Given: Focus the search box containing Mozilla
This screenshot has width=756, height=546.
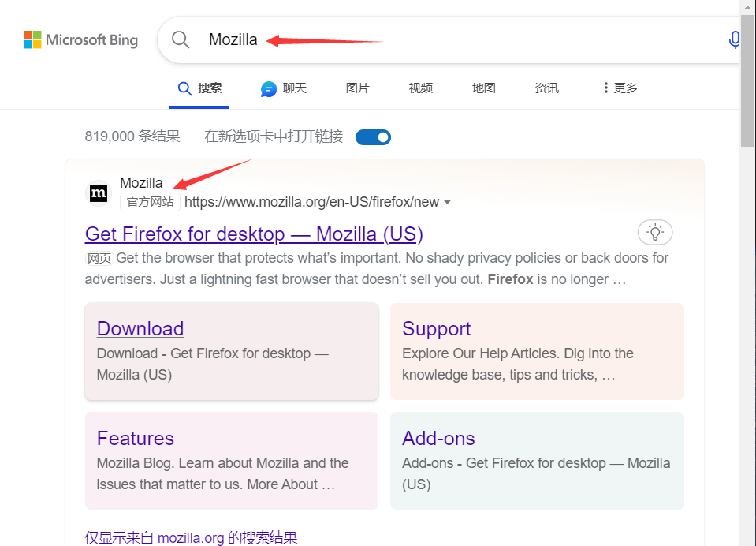Looking at the screenshot, I should (449, 39).
